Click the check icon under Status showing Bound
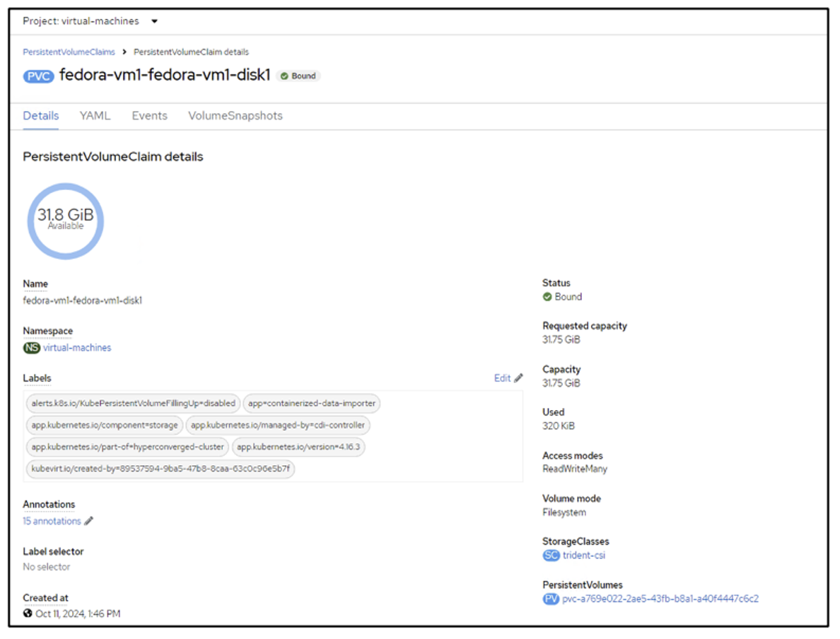 547,296
